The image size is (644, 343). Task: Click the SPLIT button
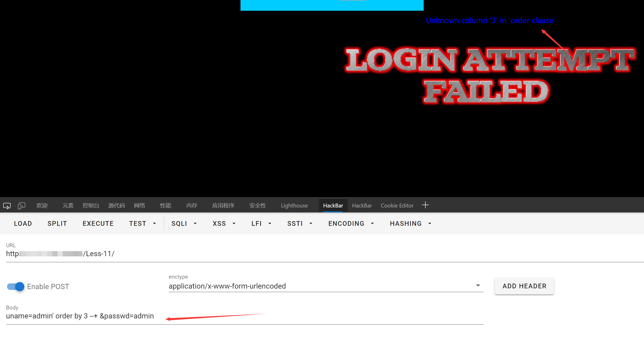click(x=57, y=223)
